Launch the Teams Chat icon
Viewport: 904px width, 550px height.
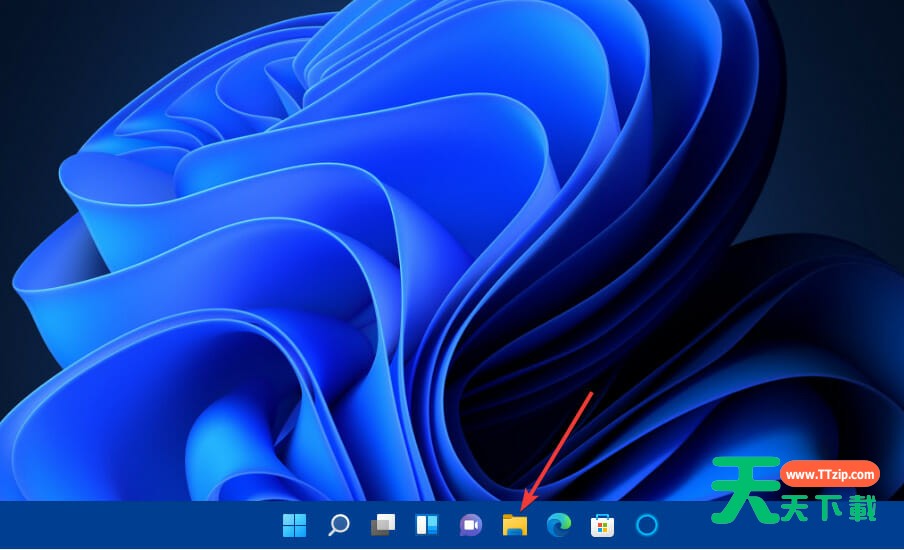coord(470,525)
